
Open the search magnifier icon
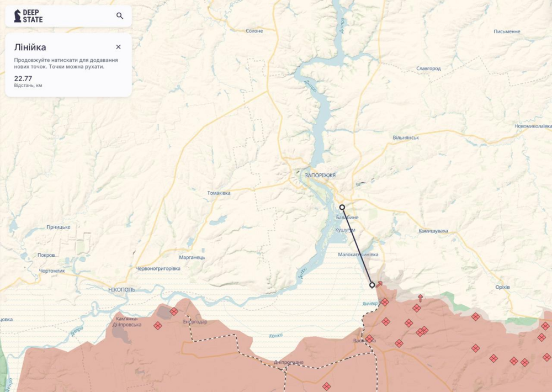pos(120,16)
